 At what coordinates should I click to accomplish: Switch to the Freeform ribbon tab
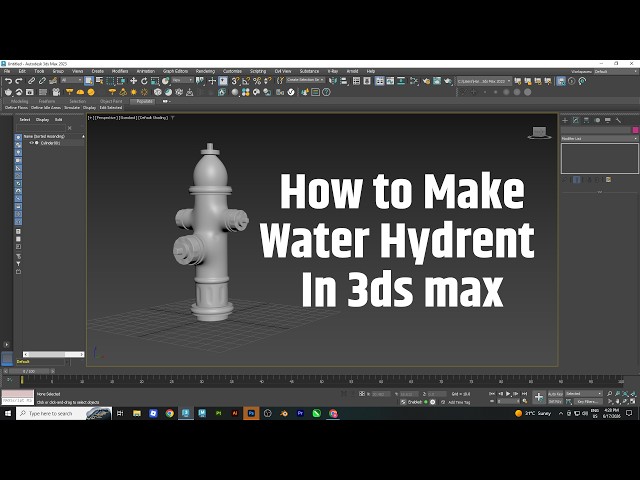tap(47, 101)
